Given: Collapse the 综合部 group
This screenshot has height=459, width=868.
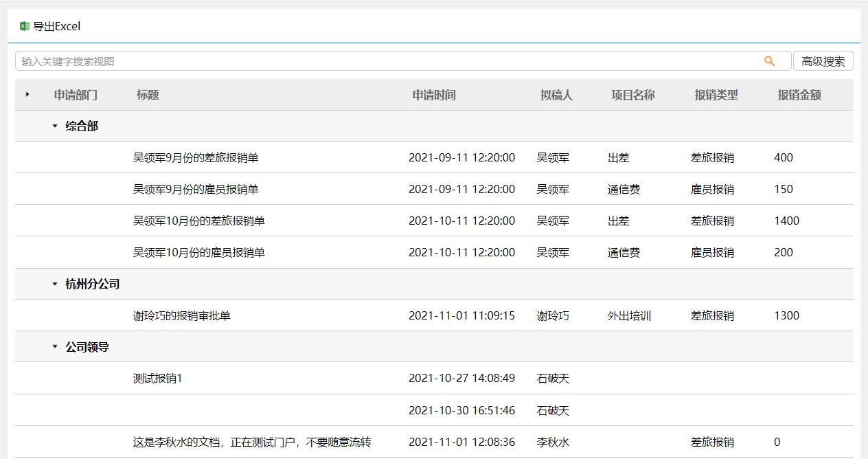Looking at the screenshot, I should 55,126.
